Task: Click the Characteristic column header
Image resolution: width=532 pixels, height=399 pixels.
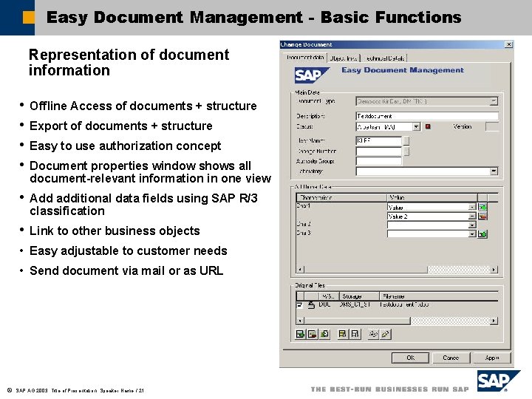Action: [x=341, y=197]
